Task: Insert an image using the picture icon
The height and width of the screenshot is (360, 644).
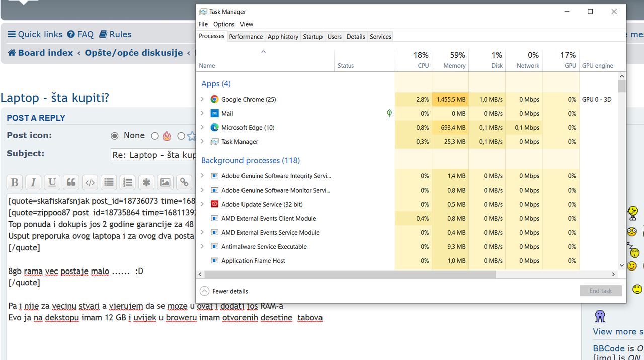Action: tap(166, 183)
